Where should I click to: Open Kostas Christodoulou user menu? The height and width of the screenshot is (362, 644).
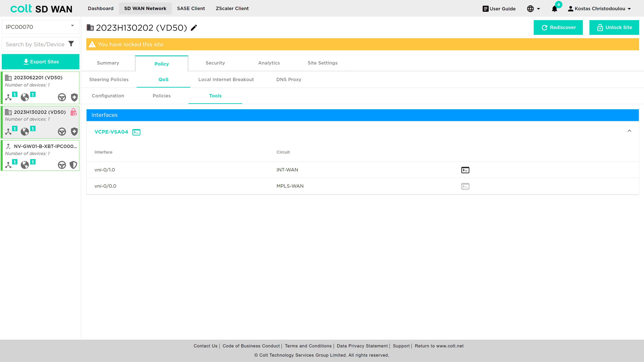[x=600, y=9]
